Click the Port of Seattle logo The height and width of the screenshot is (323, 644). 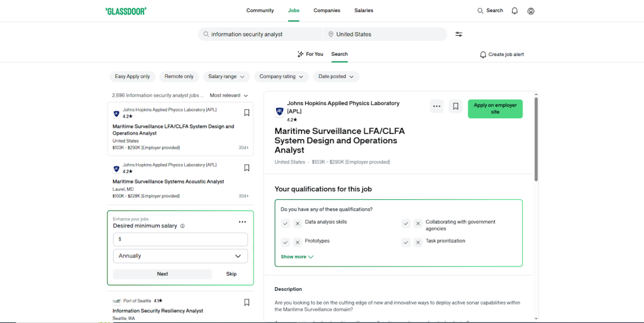click(116, 301)
